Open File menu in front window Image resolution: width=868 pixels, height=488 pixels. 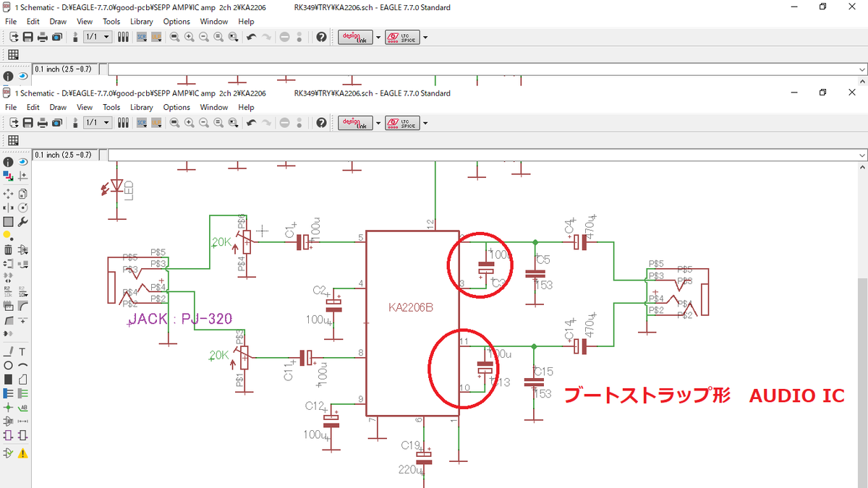coord(11,107)
